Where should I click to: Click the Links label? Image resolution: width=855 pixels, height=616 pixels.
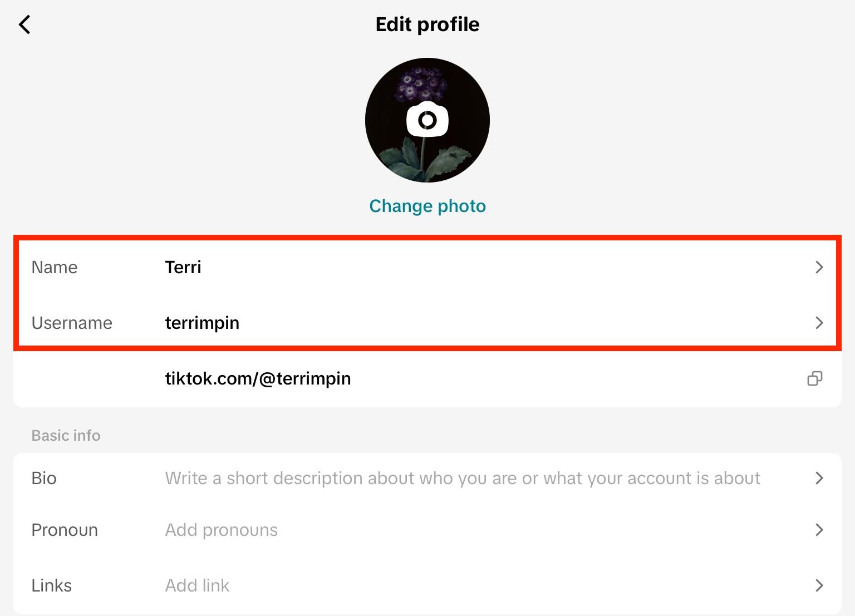[x=52, y=585]
